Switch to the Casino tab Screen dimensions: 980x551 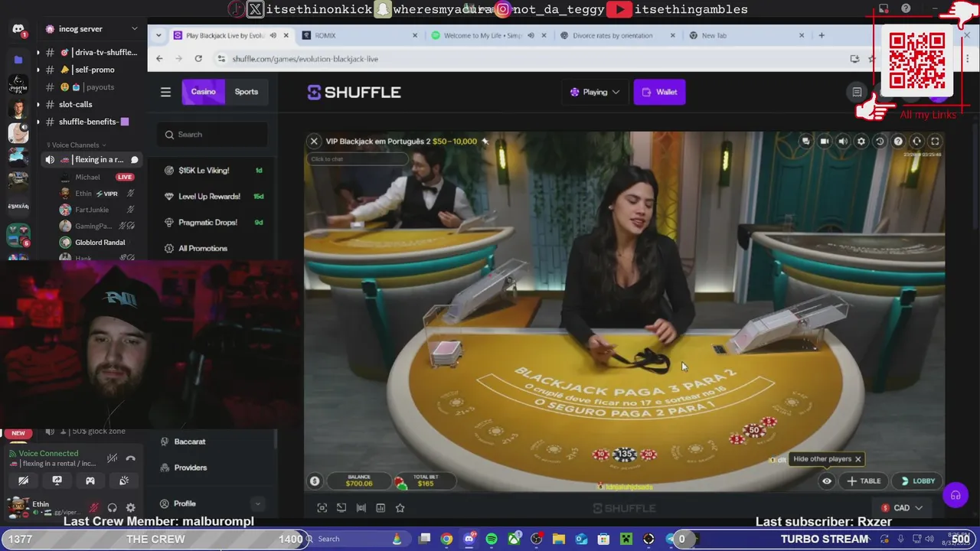[x=203, y=92]
